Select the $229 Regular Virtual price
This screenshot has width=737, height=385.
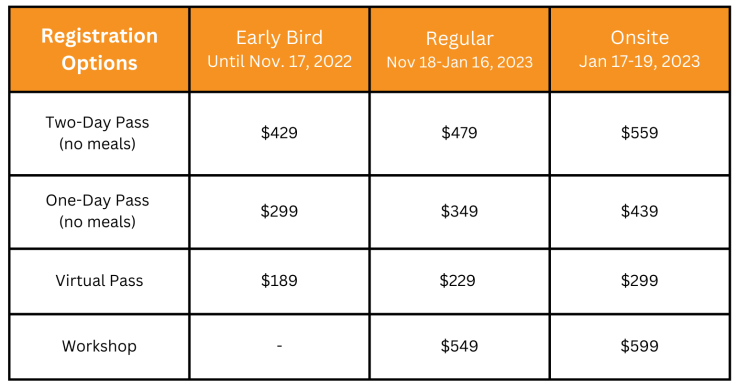(x=457, y=281)
